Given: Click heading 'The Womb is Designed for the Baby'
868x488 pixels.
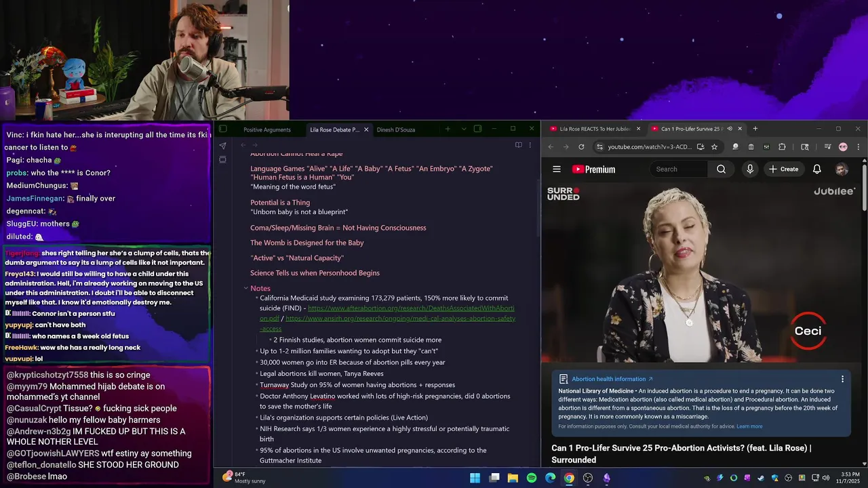Looking at the screenshot, I should point(307,243).
